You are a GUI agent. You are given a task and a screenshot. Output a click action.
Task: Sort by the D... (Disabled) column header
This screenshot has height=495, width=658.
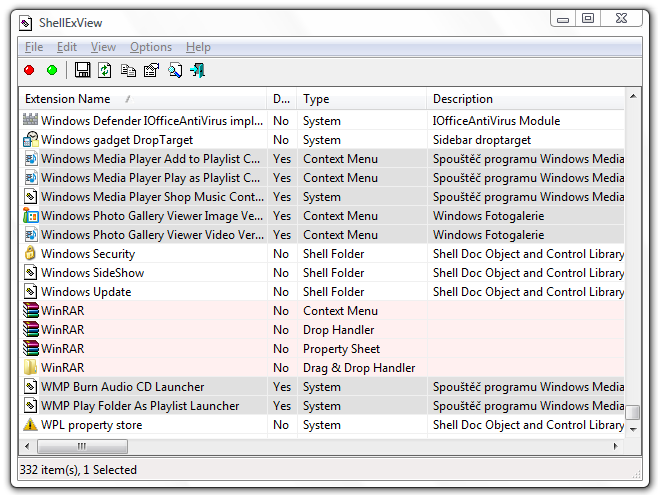point(282,99)
